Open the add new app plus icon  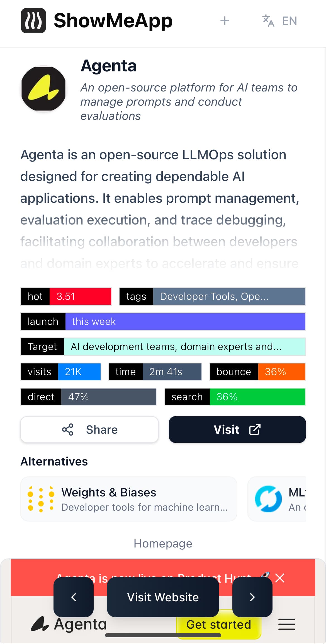click(225, 20)
